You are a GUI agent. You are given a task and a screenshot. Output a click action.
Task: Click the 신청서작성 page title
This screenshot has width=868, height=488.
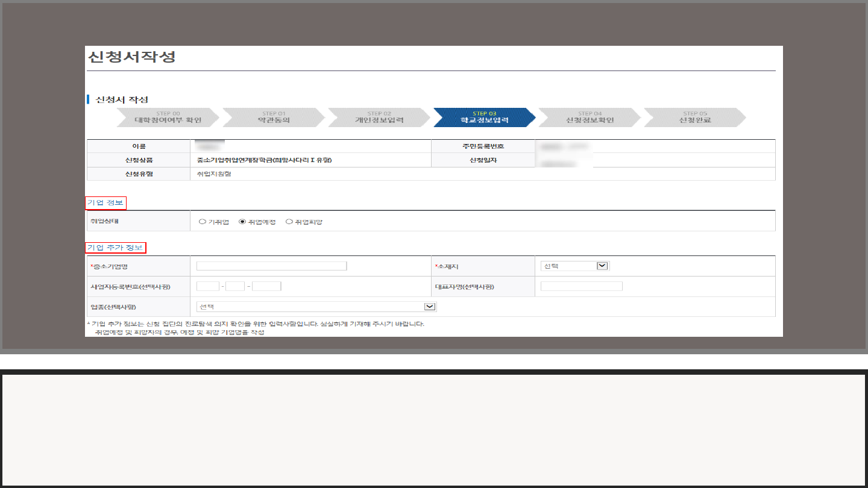(x=131, y=57)
